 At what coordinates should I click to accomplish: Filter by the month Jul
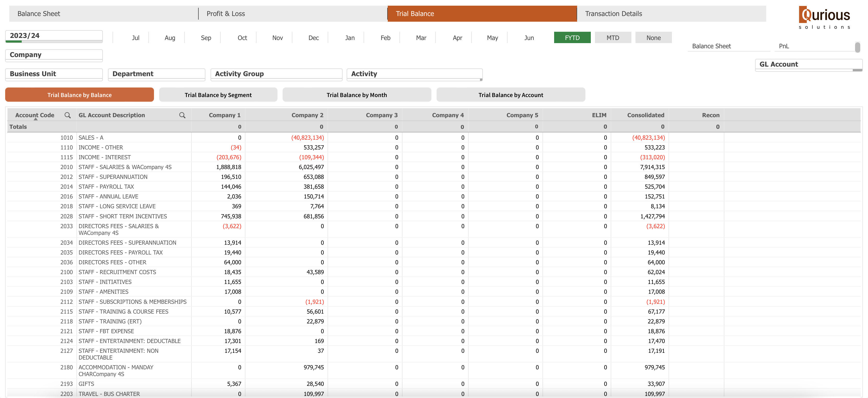tap(135, 38)
